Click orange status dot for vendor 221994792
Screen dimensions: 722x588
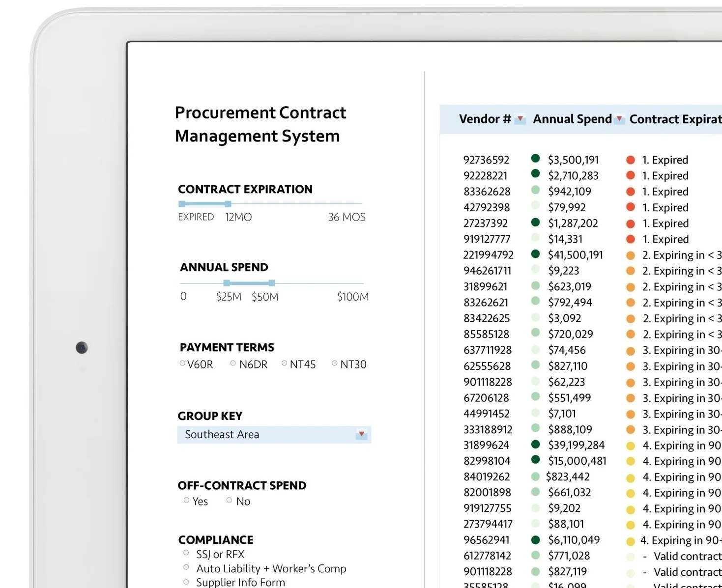(631, 255)
